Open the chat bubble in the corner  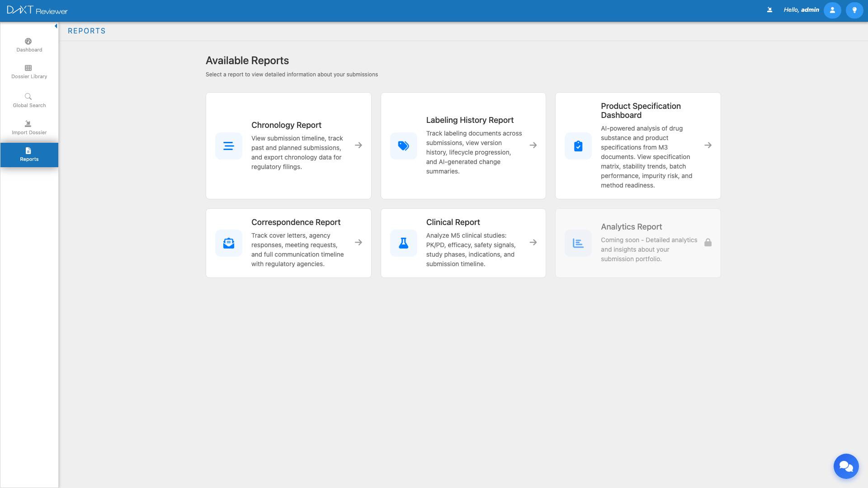(846, 466)
